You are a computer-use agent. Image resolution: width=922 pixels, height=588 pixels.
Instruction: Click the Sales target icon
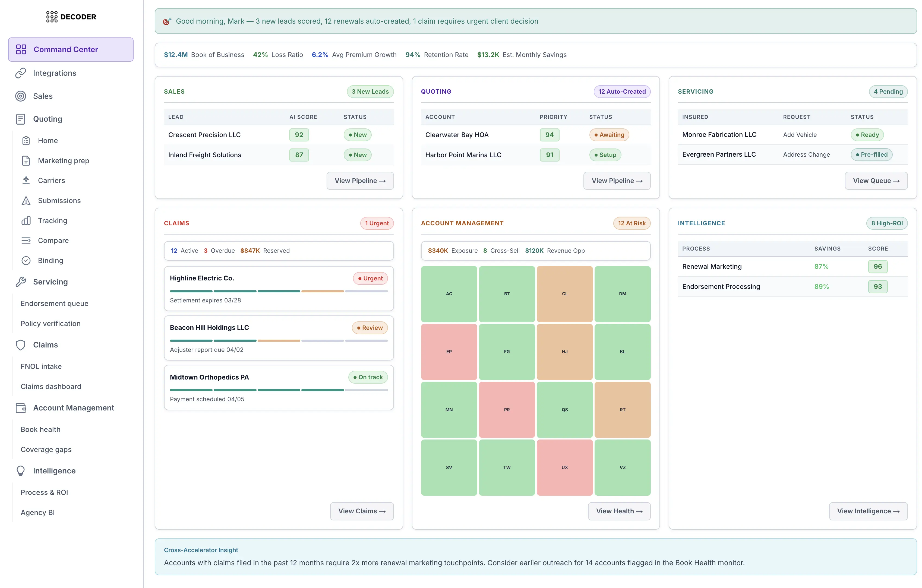click(x=20, y=96)
